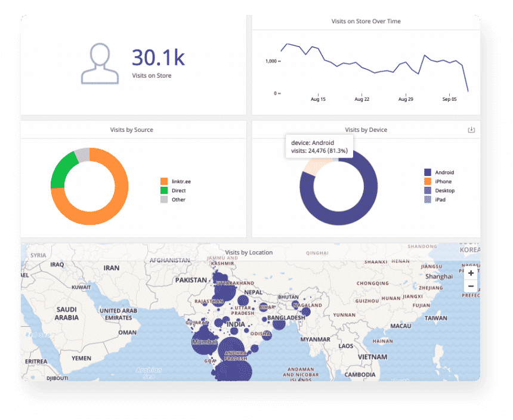This screenshot has height=420, width=513.
Task: Click the gray Other donut segment
Action: tap(82, 155)
